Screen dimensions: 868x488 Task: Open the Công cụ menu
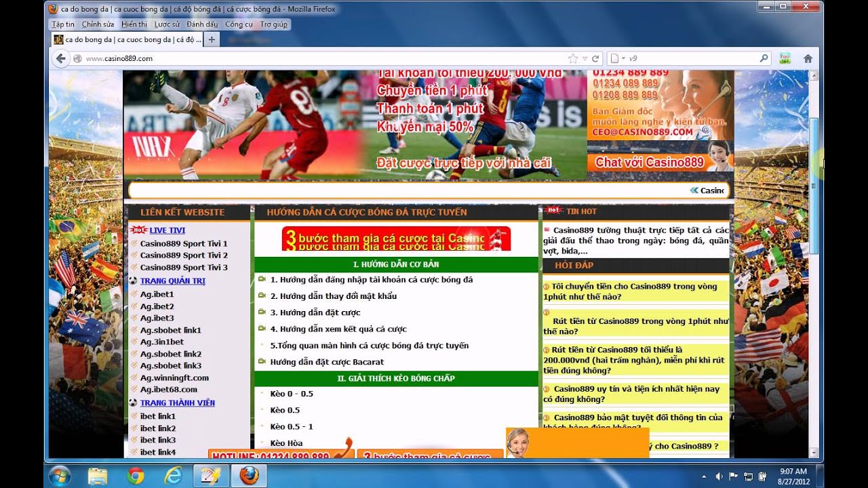(x=239, y=24)
